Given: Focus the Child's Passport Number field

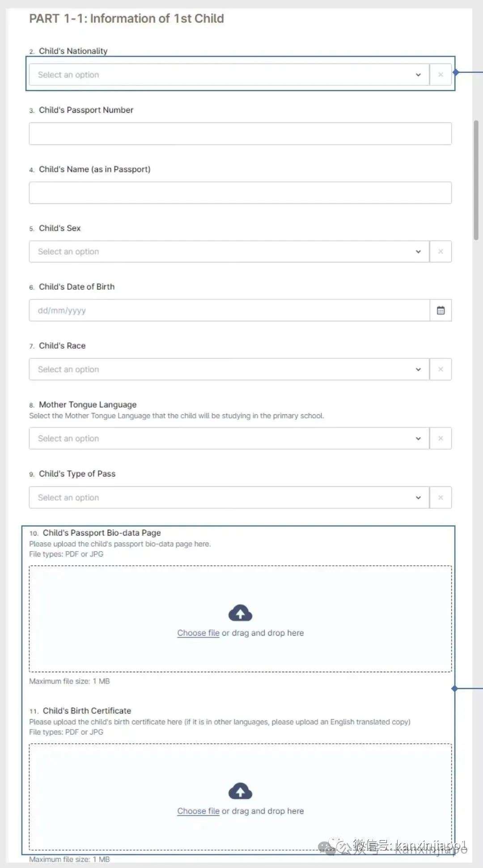Looking at the screenshot, I should point(240,134).
